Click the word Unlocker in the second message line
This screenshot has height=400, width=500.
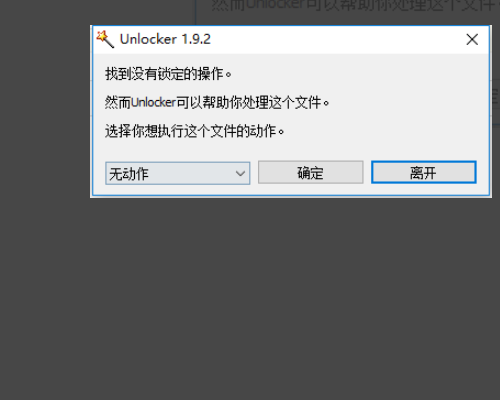click(153, 102)
